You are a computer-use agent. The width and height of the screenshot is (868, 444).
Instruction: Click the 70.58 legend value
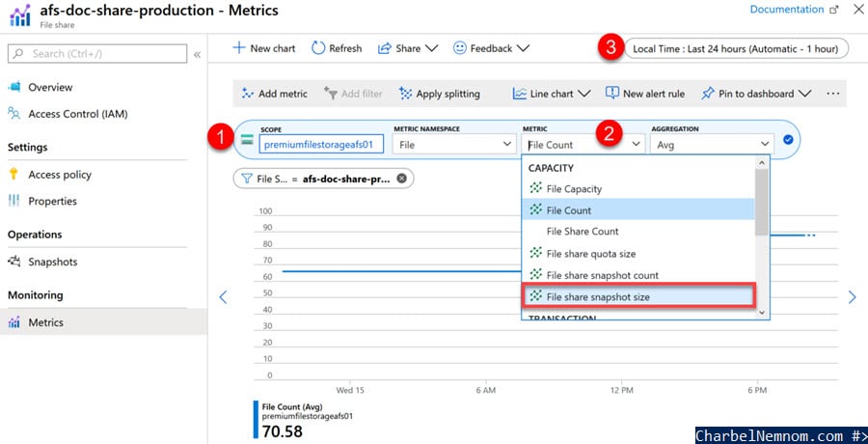pos(283,431)
